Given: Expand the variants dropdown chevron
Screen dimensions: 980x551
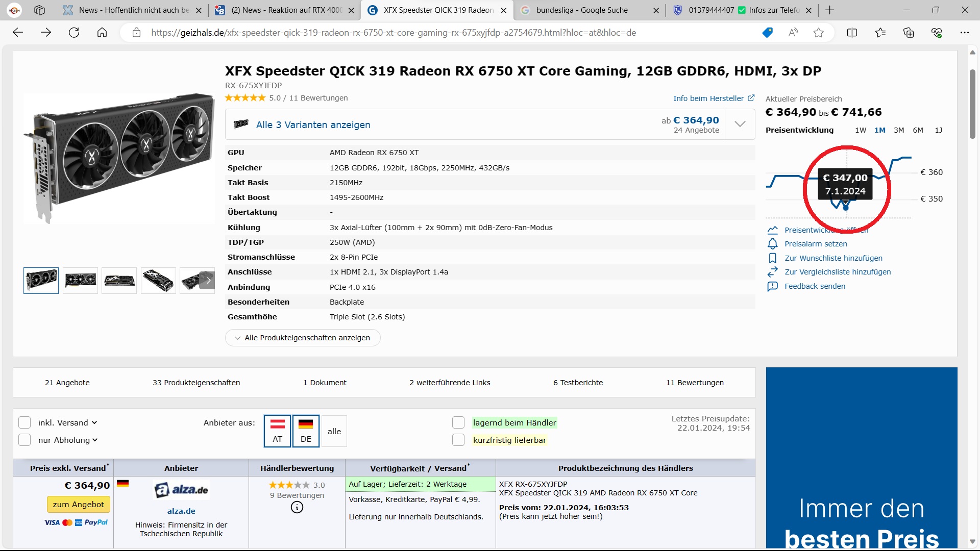Looking at the screenshot, I should click(x=740, y=124).
